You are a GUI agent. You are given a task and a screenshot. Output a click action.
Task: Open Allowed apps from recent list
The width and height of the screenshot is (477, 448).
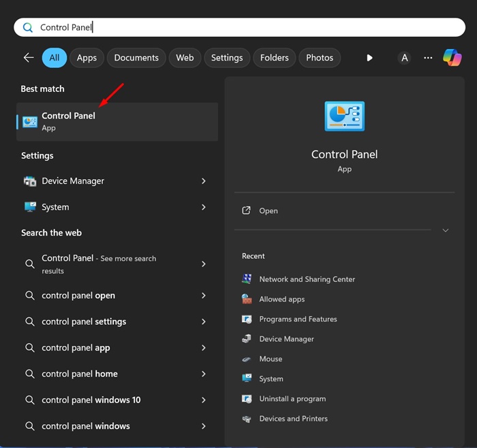pyautogui.click(x=281, y=299)
